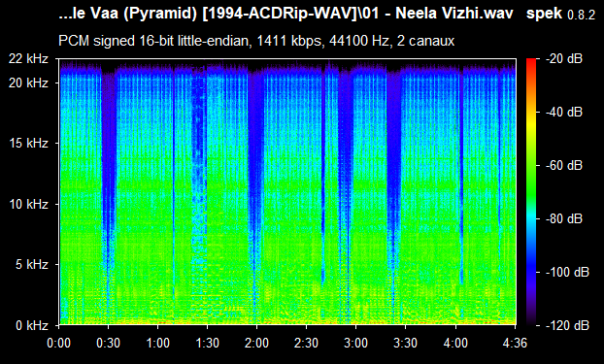Click the Neela Vizhi.wav file title
Image resolution: width=604 pixels, height=364 pixels.
pos(454,14)
